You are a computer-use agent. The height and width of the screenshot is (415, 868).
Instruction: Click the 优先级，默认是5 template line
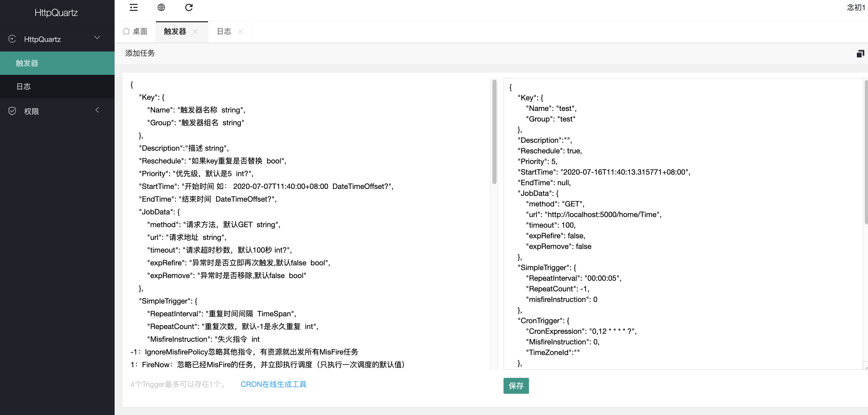click(196, 174)
